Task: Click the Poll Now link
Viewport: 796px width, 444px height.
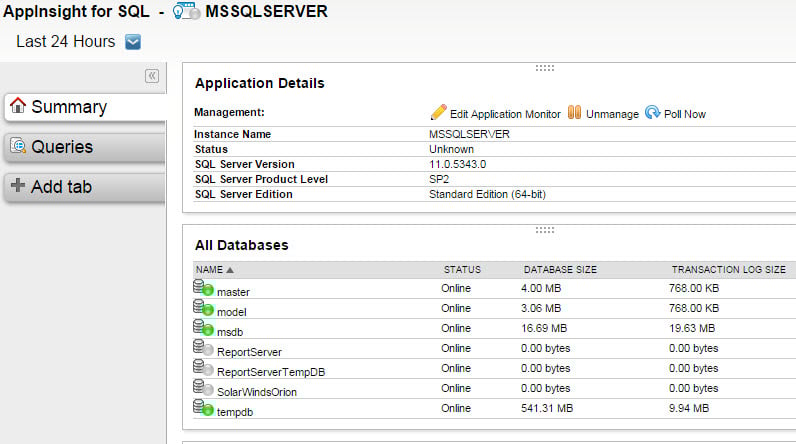Action: click(685, 114)
